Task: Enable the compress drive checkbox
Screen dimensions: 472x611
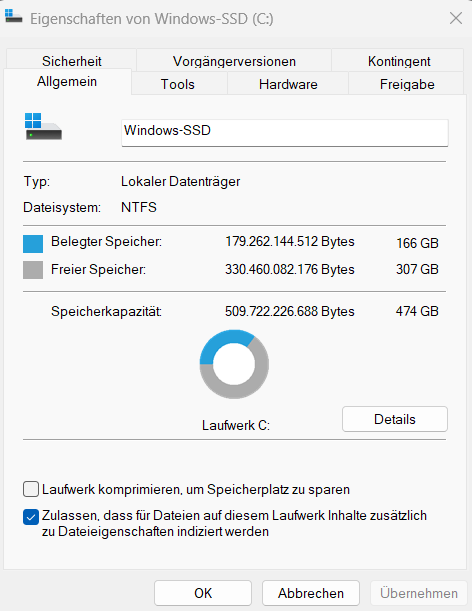Action: (31, 489)
